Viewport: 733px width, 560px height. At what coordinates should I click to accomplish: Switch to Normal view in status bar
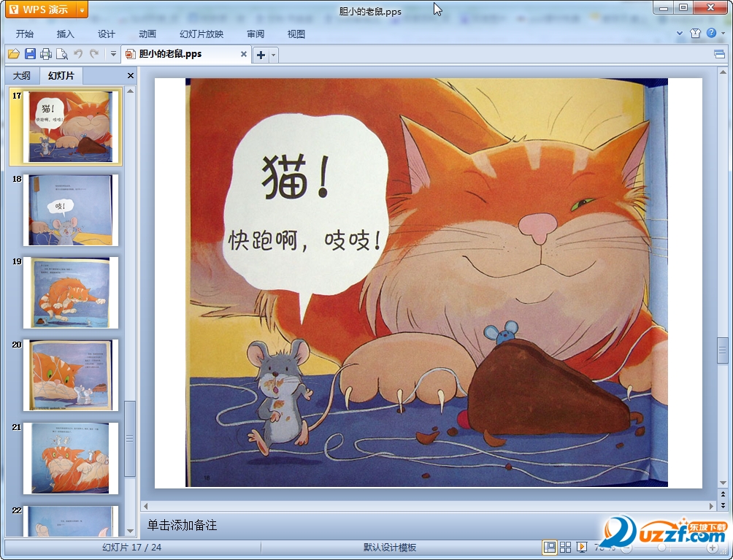tap(548, 547)
